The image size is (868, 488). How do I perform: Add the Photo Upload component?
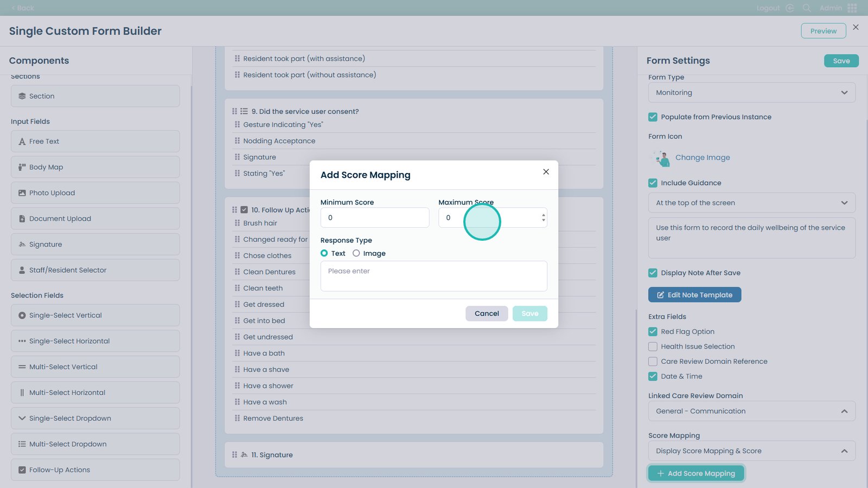click(95, 193)
